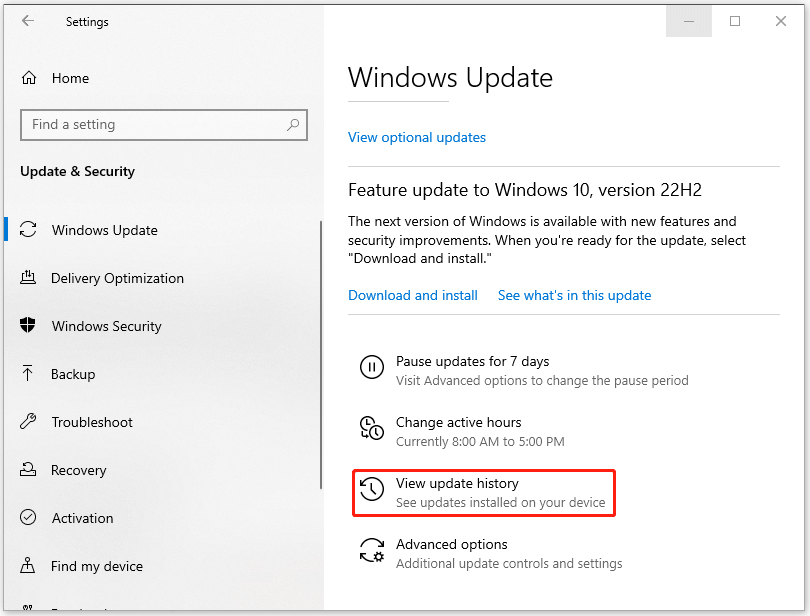Click the Backup upload arrow icon

[27, 373]
